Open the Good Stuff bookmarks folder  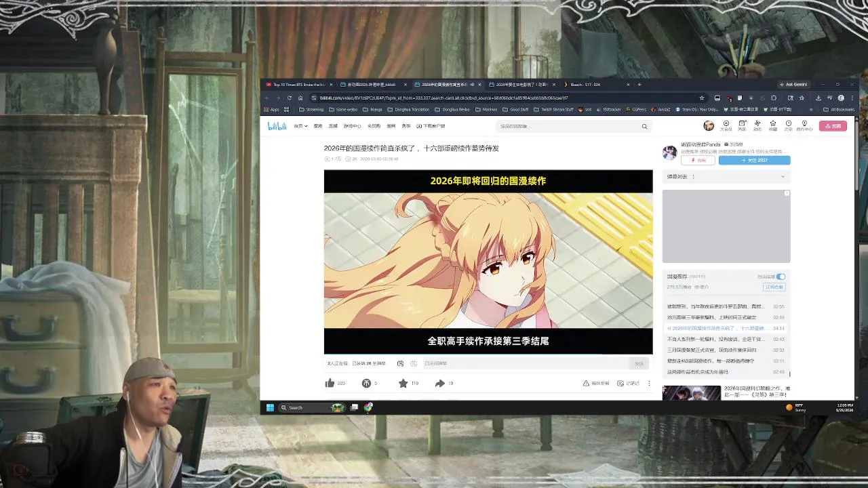click(x=516, y=109)
